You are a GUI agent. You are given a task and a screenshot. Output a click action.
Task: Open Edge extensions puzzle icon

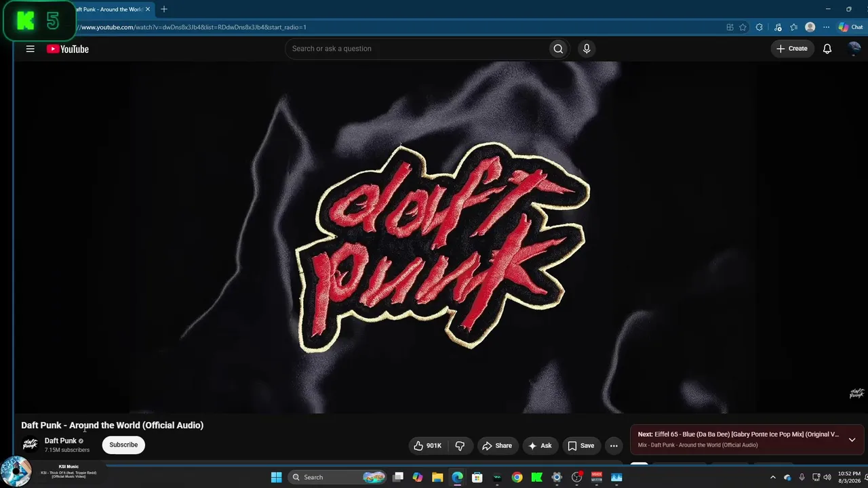click(759, 27)
